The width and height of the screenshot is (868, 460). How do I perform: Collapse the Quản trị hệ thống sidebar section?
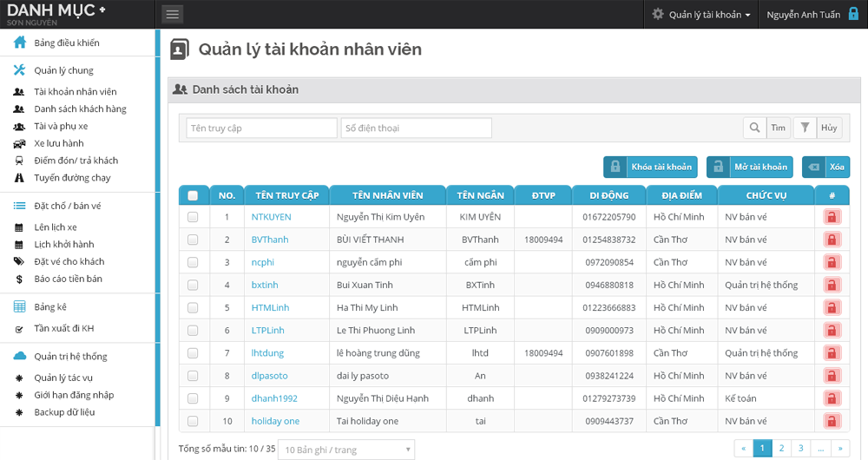[70, 357]
